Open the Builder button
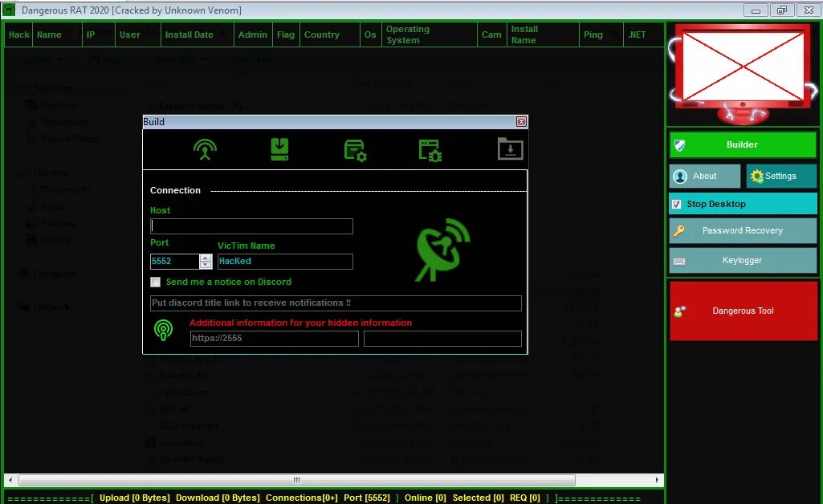Viewport: 823px width, 504px height. (x=743, y=144)
